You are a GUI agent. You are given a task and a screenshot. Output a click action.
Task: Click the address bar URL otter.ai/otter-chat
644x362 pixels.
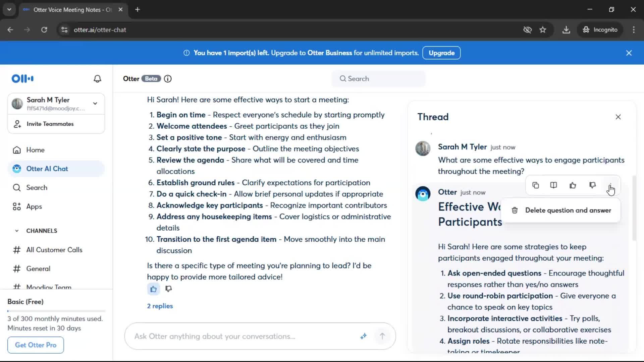(100, 30)
